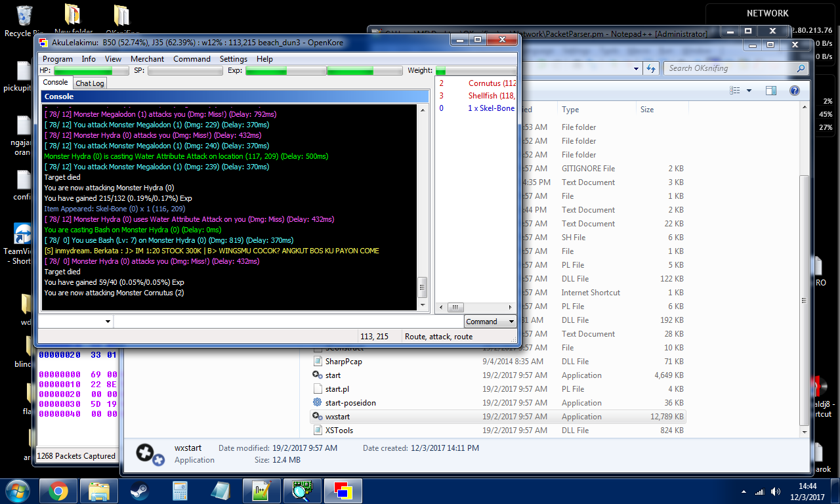Open the OKsnifing desktop folder

click(121, 20)
